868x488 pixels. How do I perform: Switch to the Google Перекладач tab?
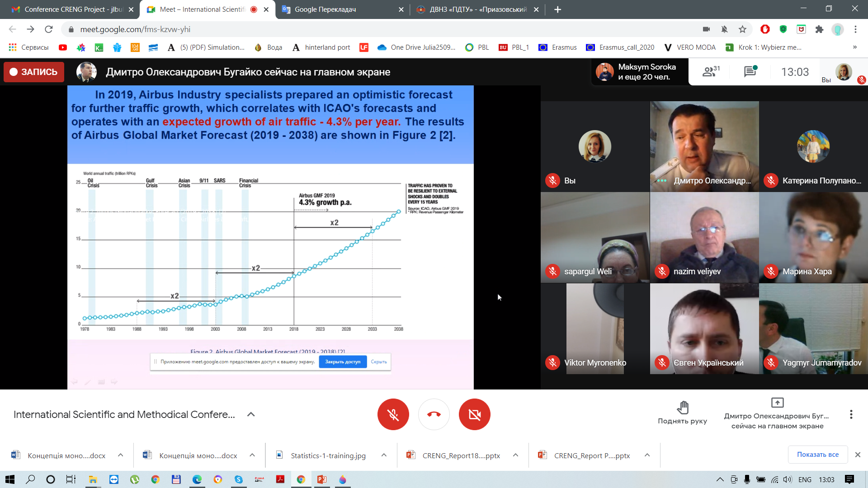341,9
